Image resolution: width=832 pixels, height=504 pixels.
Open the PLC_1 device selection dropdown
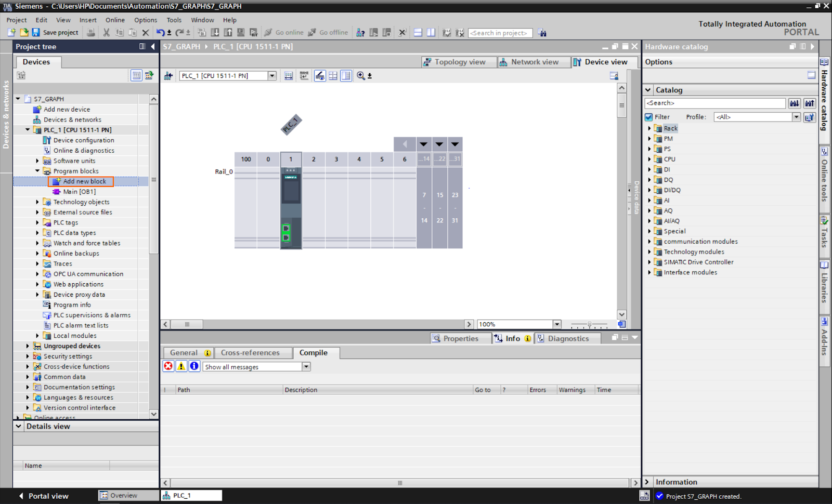tap(272, 76)
